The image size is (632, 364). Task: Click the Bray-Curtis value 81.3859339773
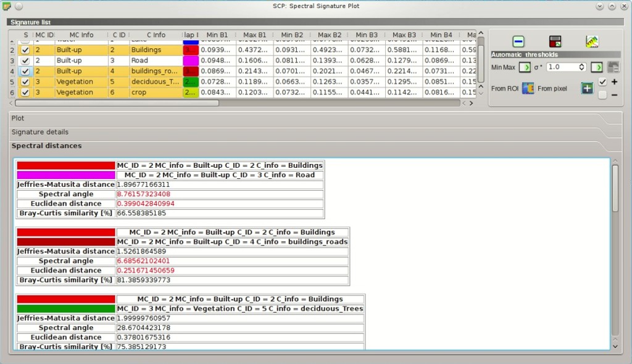(x=143, y=280)
